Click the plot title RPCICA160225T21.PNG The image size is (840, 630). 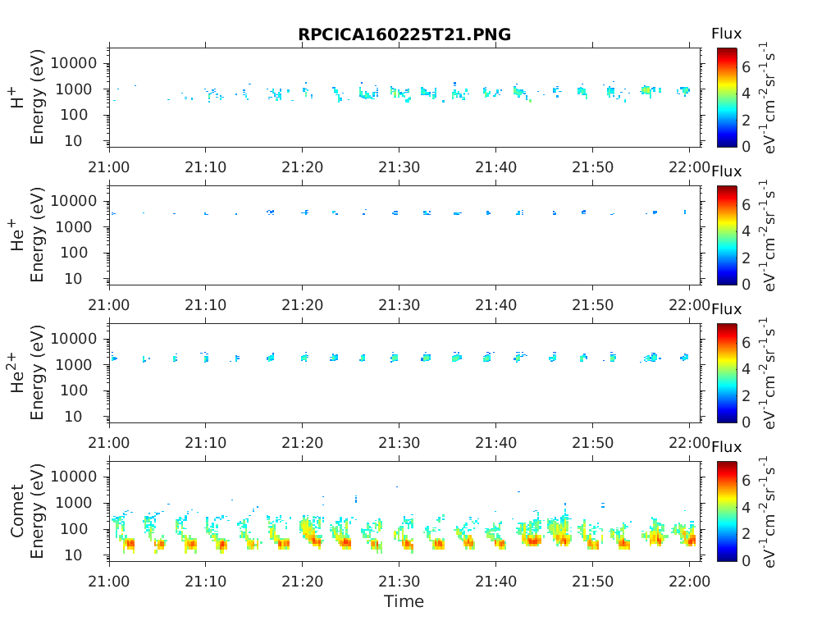click(x=404, y=34)
